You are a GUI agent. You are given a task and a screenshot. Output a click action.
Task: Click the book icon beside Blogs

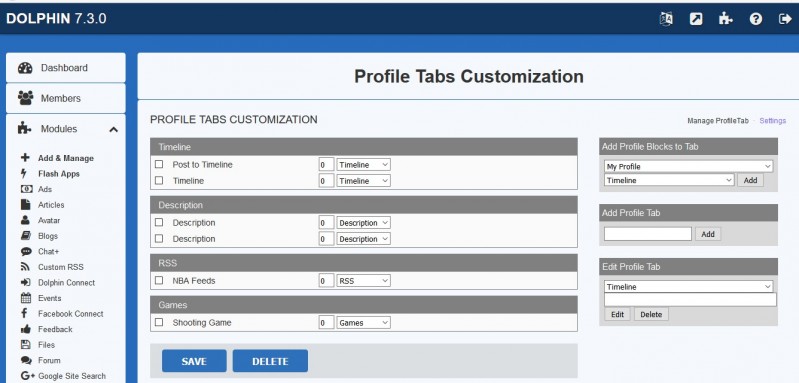click(26, 236)
